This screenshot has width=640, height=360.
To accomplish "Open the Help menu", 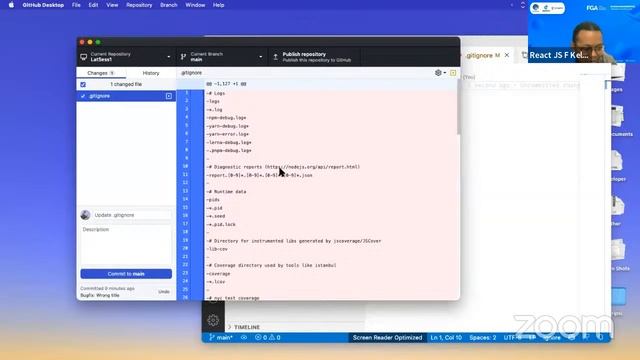I will click(x=218, y=5).
